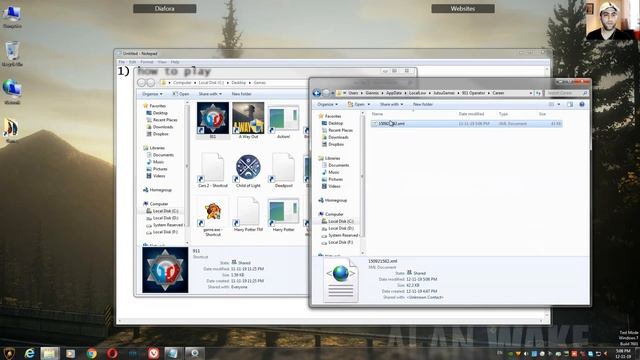
Task: Select Downloads in the Games window sidebar
Action: (x=163, y=127)
